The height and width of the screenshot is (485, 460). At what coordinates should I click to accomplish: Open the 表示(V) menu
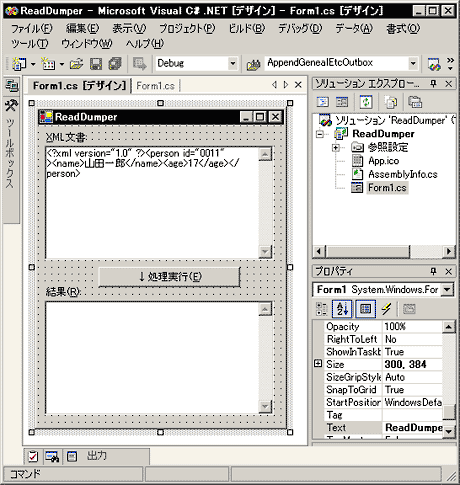(129, 29)
